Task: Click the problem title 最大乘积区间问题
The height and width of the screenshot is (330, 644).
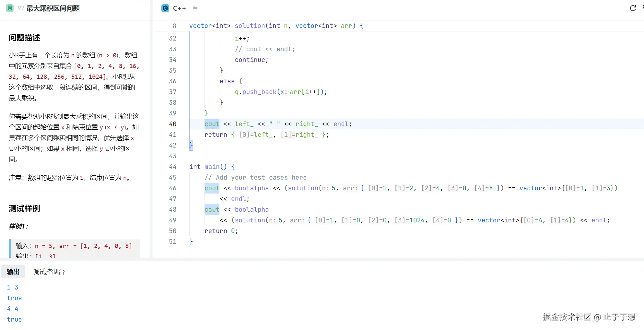Action: pyautogui.click(x=53, y=8)
